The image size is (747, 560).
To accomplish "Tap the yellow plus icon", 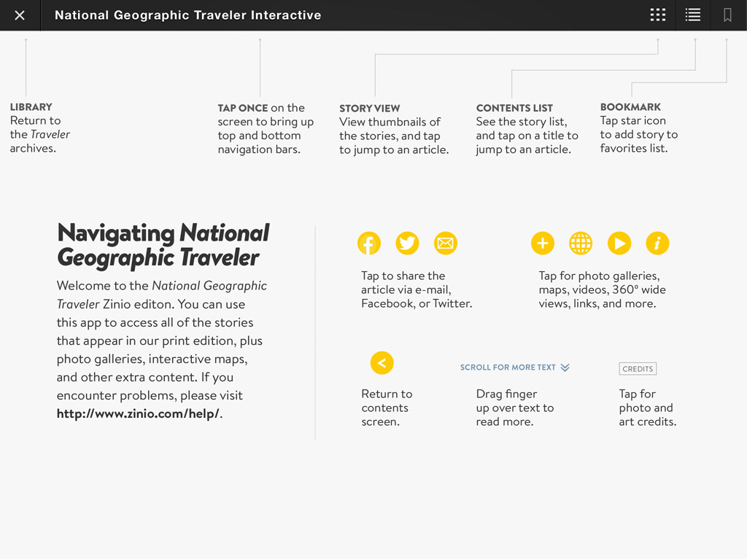I will click(x=542, y=244).
